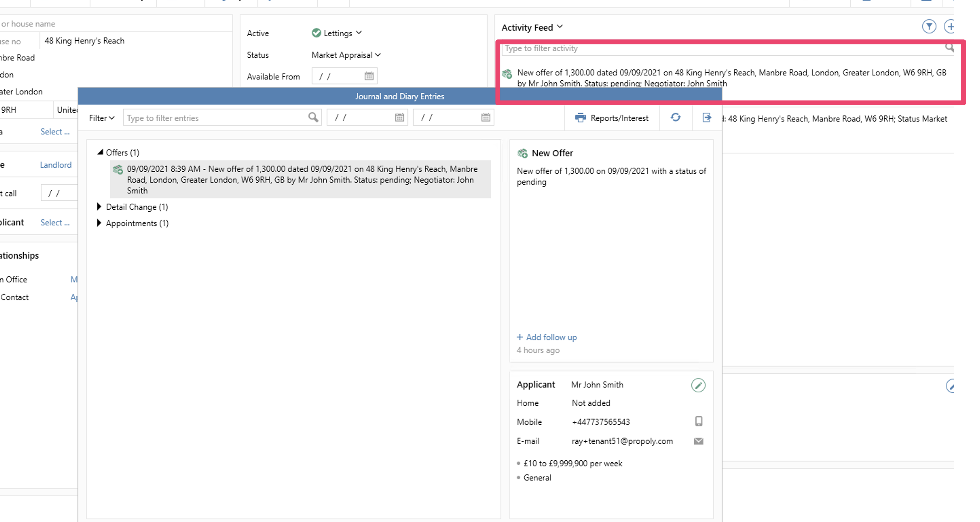980x522 pixels.
Task: Click the applicant edit pencil icon
Action: [698, 385]
